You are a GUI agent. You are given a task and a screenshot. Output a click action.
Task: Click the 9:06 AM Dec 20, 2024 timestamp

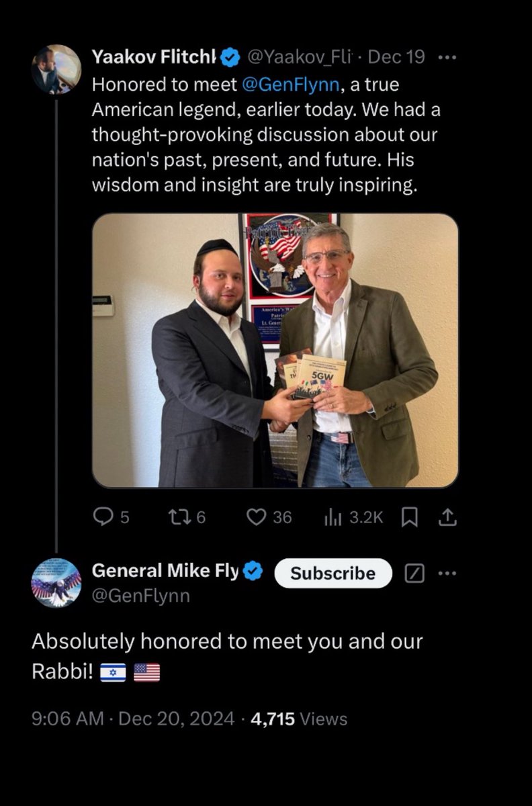point(132,719)
